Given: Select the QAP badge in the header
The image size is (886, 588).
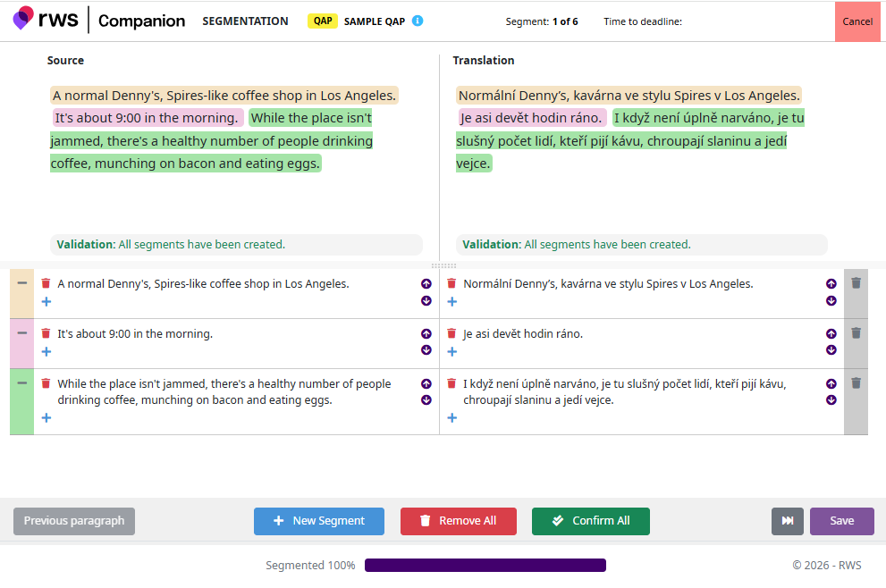Looking at the screenshot, I should pos(322,21).
